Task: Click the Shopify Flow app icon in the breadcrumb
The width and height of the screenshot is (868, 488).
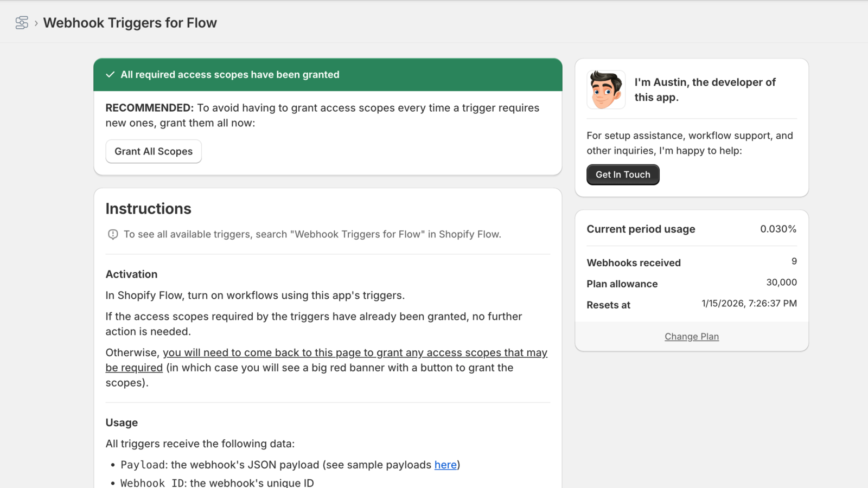Action: [21, 22]
